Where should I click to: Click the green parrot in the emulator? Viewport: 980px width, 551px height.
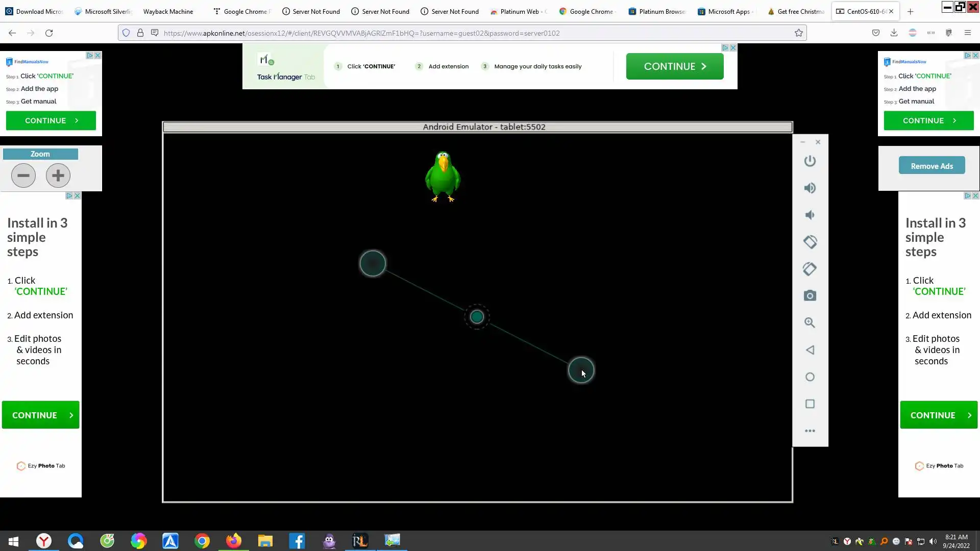[443, 177]
